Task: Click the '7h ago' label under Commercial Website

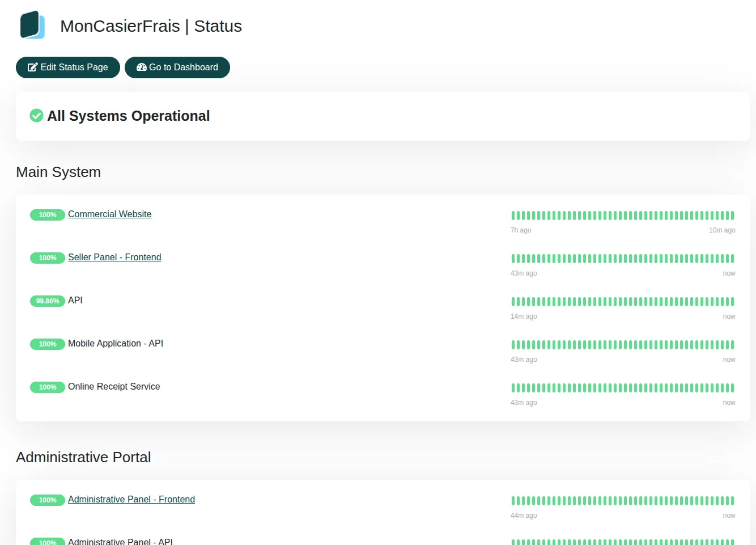Action: tap(521, 230)
